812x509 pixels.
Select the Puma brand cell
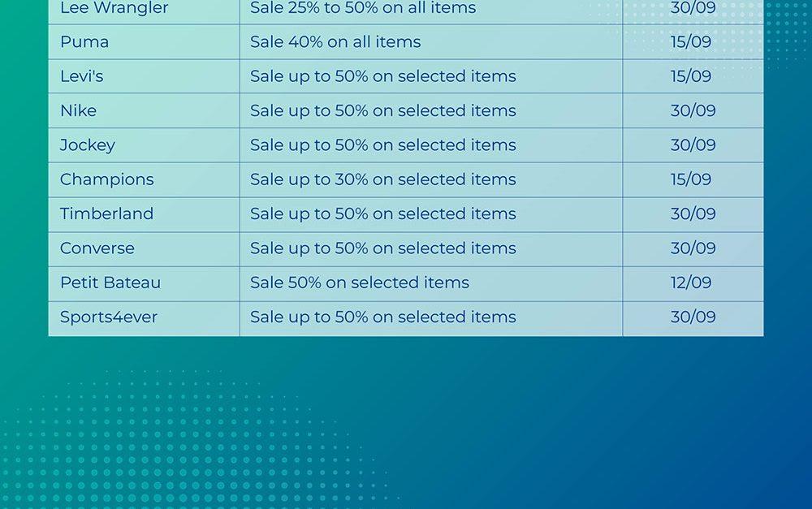(84, 42)
